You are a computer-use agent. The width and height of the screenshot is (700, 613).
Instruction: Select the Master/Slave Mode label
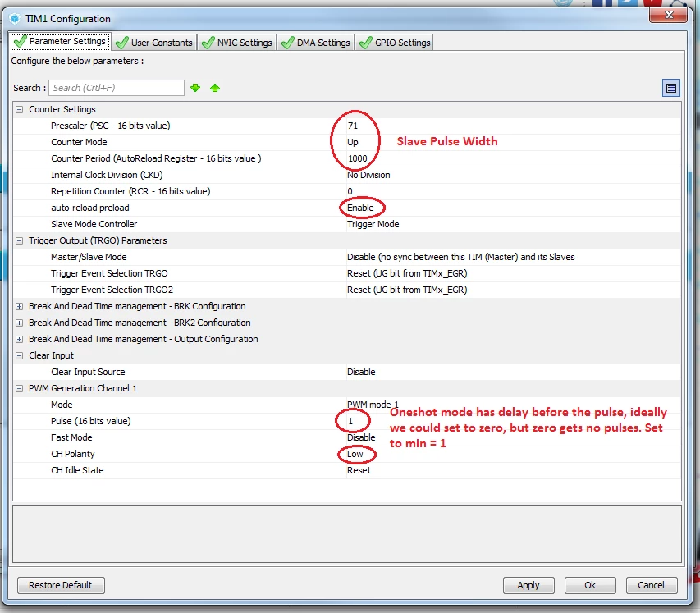89,257
